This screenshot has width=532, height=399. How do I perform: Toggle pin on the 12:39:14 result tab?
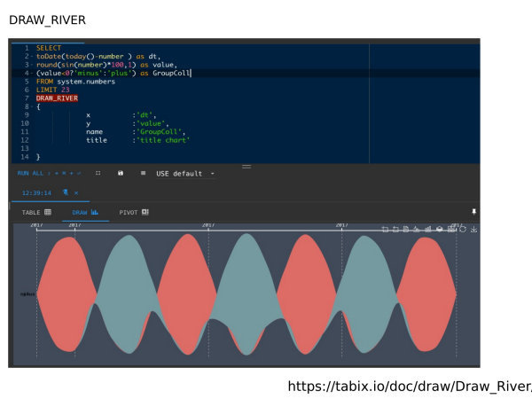pos(66,192)
